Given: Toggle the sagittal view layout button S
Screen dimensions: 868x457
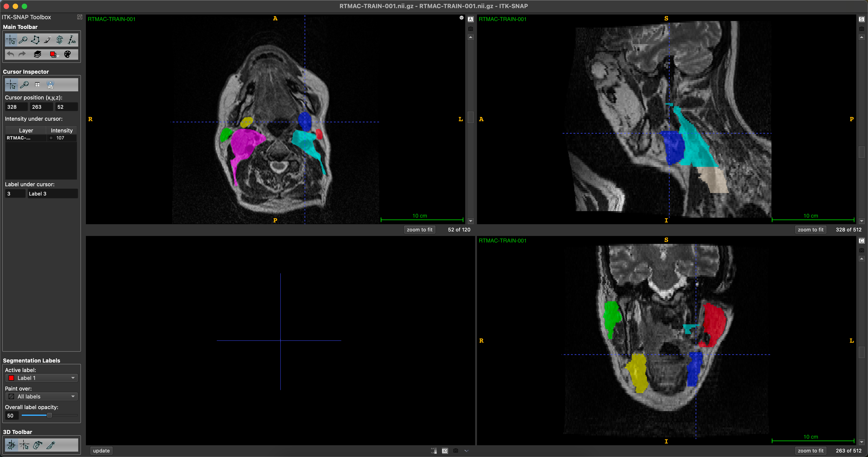Looking at the screenshot, I should point(862,19).
